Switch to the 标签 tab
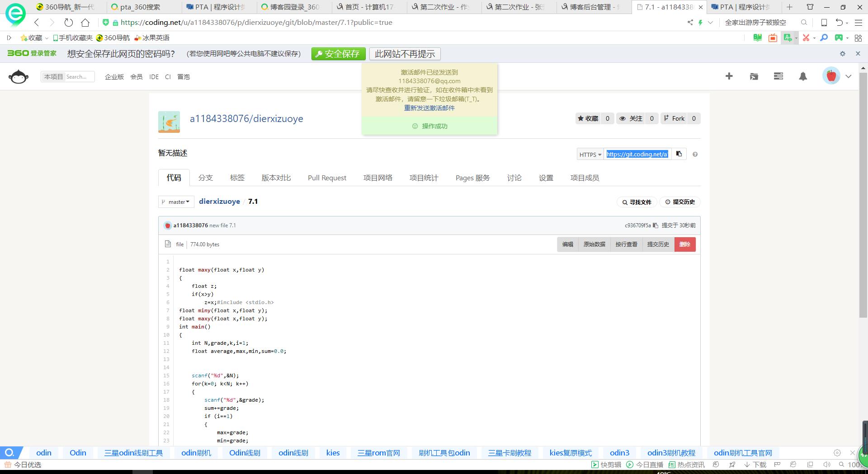The width and height of the screenshot is (868, 474). coord(237,178)
